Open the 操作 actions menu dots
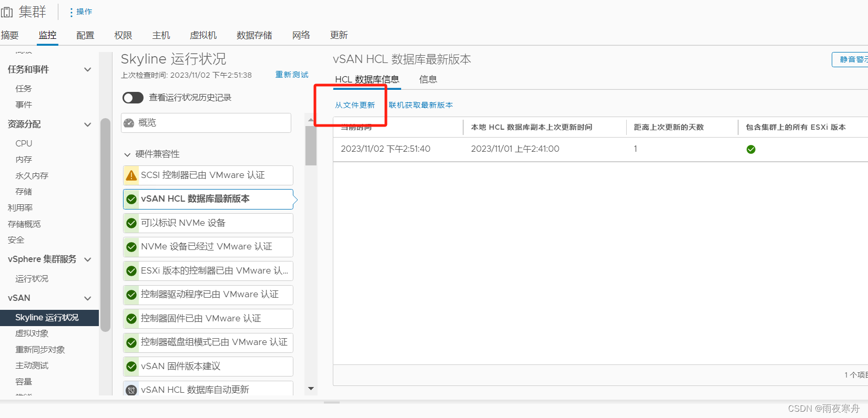 click(x=72, y=12)
